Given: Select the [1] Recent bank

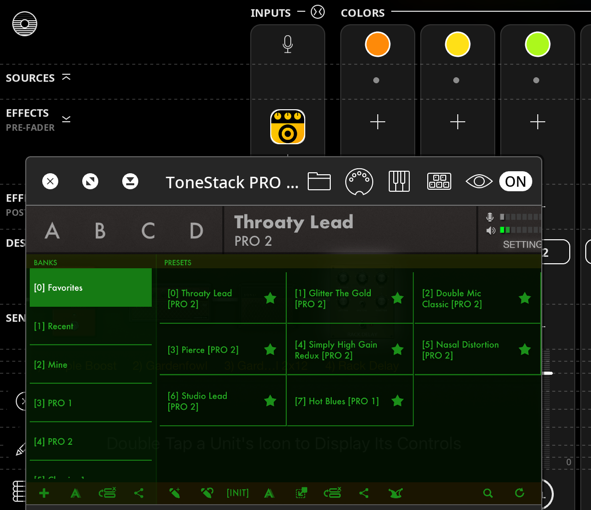Looking at the screenshot, I should coord(90,326).
